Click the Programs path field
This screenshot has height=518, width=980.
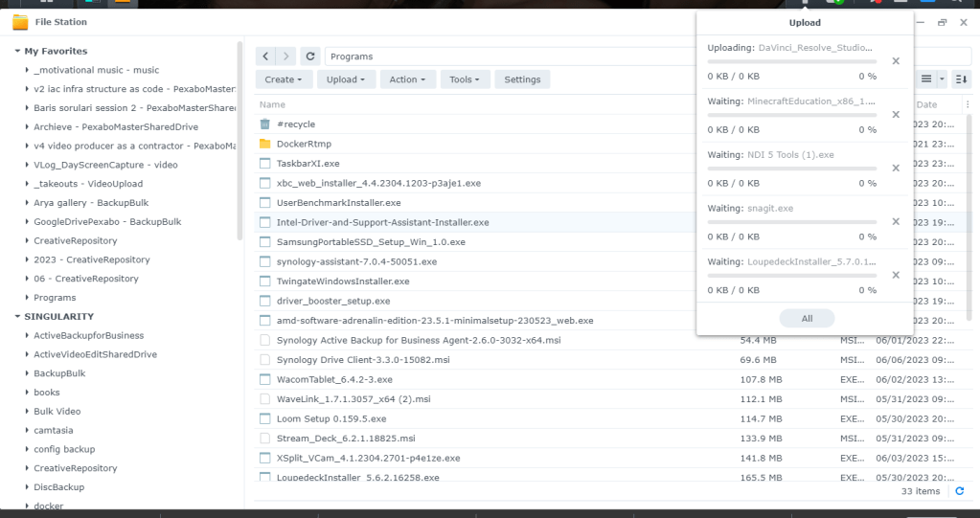(x=510, y=56)
